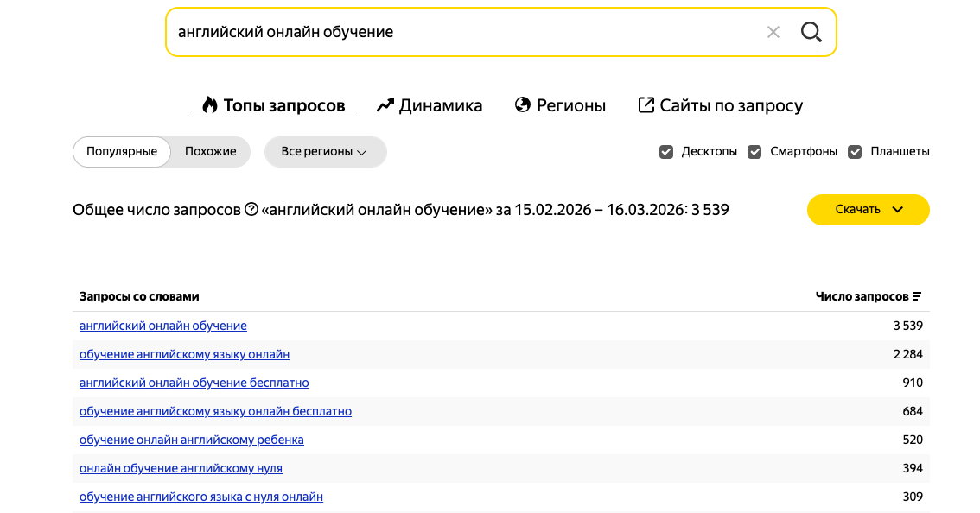Viewport: 980px width, 513px height.
Task: Click the flame icon of Топы запросов
Action: [210, 105]
